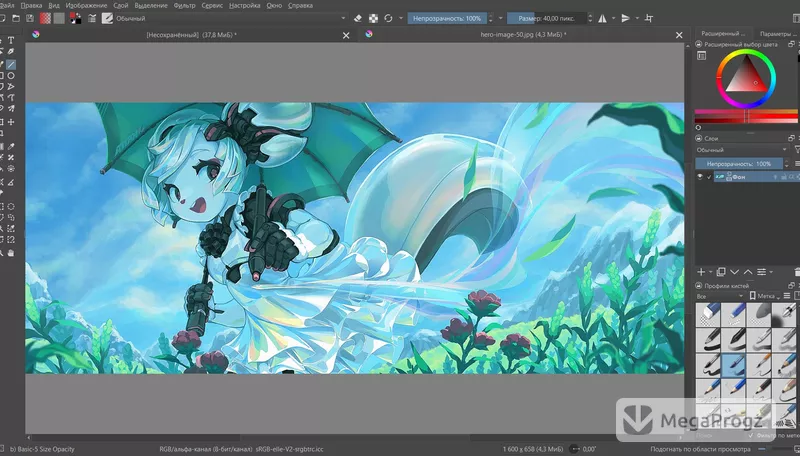Open the Правка menu

[31, 6]
